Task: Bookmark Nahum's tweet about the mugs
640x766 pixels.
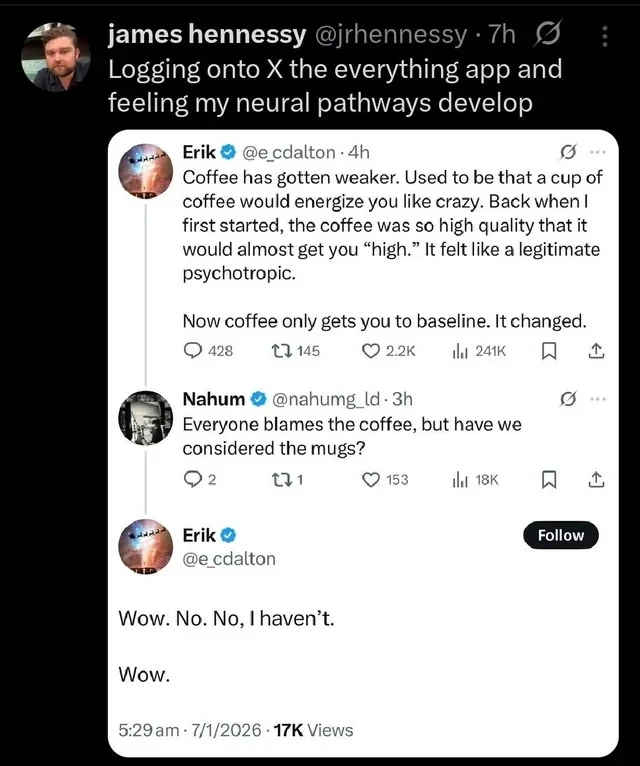Action: coord(548,480)
